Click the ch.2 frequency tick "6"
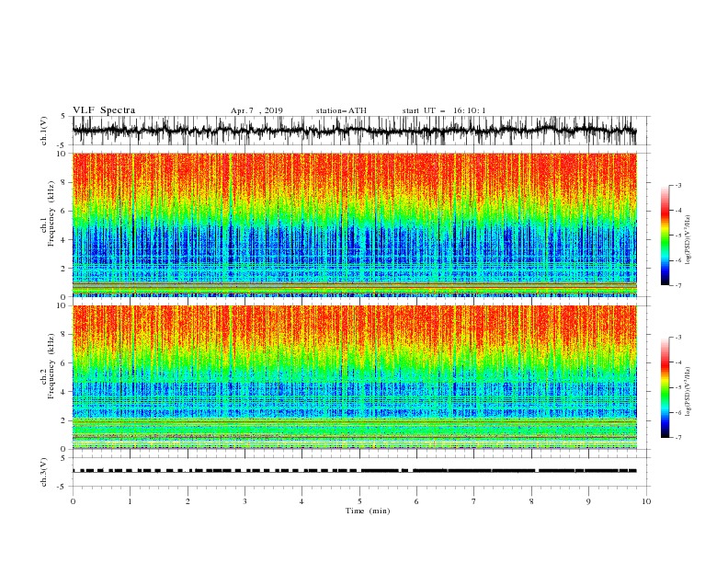 pos(63,363)
